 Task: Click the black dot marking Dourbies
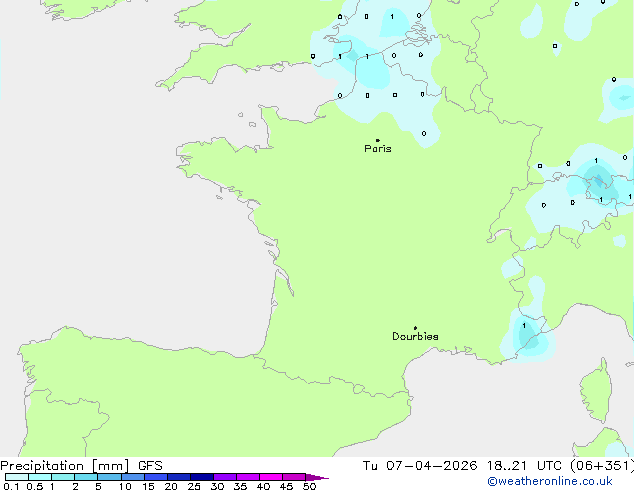[x=415, y=328]
